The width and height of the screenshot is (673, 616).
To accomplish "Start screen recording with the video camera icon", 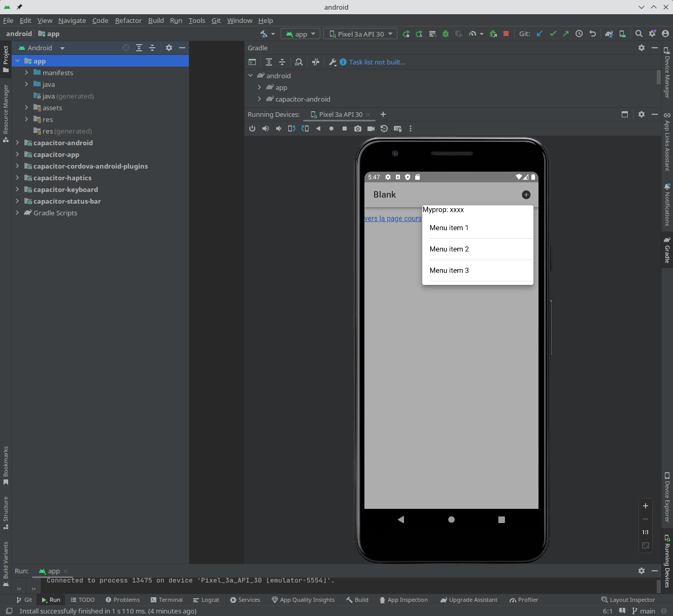I will pos(371,128).
